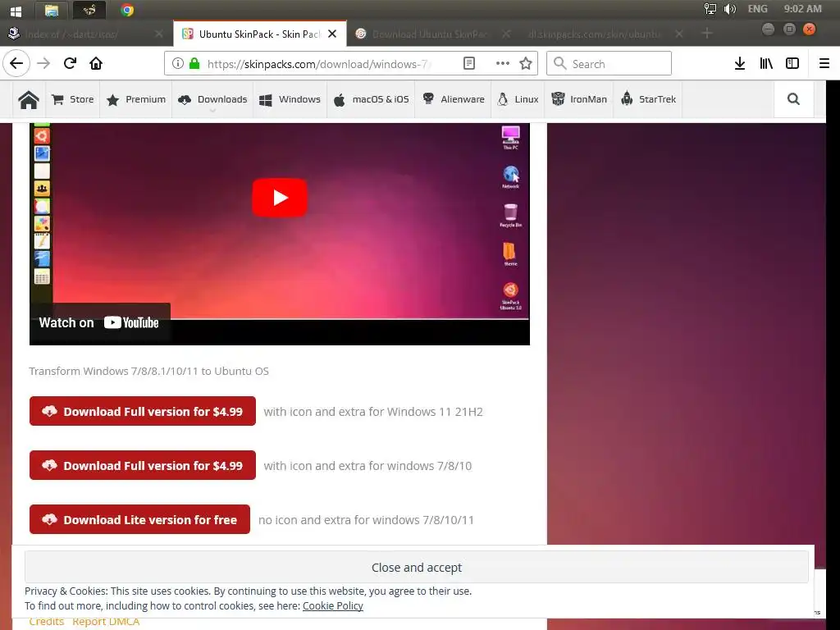Close the Ubuntu SkinPack tab
The width and height of the screenshot is (840, 630).
[x=332, y=34]
